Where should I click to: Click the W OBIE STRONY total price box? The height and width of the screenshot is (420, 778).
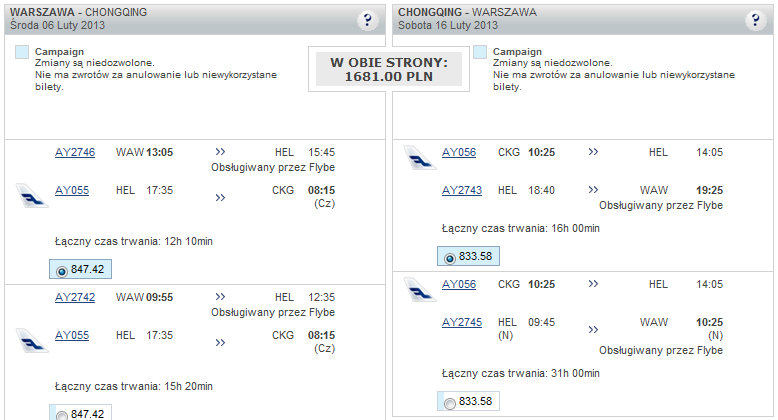pyautogui.click(x=389, y=68)
